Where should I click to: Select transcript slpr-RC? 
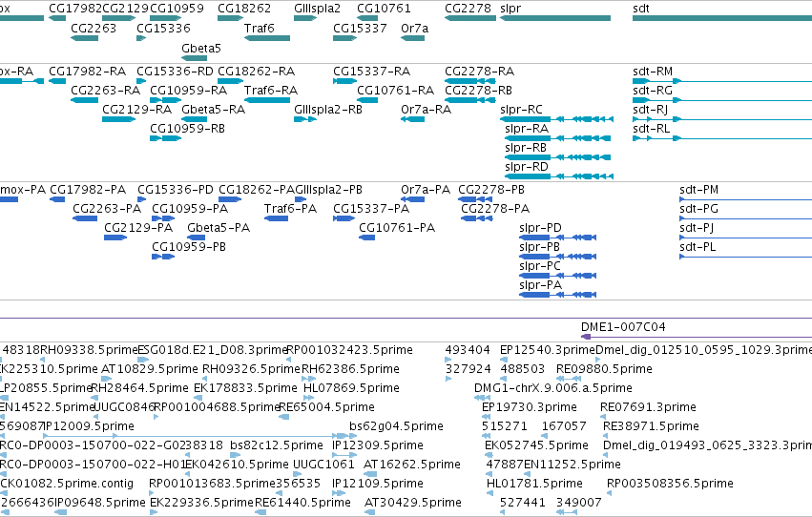click(x=521, y=109)
